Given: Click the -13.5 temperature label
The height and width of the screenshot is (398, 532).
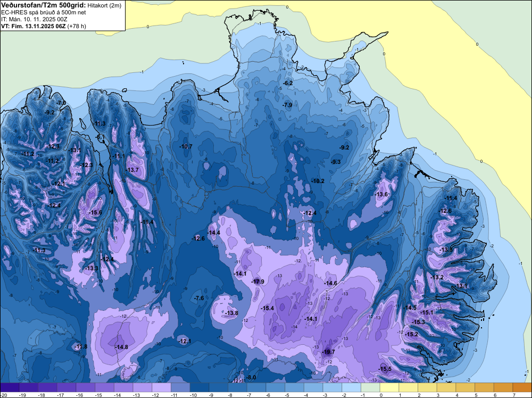Looking at the screenshot, I should tap(446, 250).
